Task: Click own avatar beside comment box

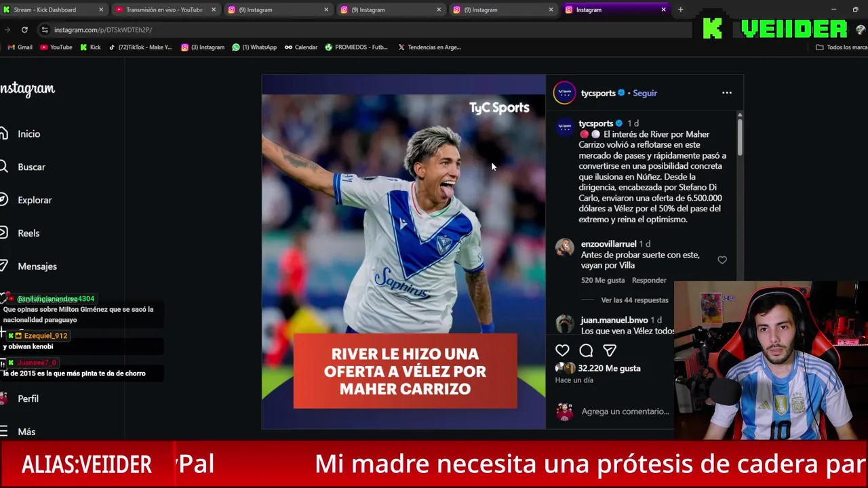Action: point(564,411)
